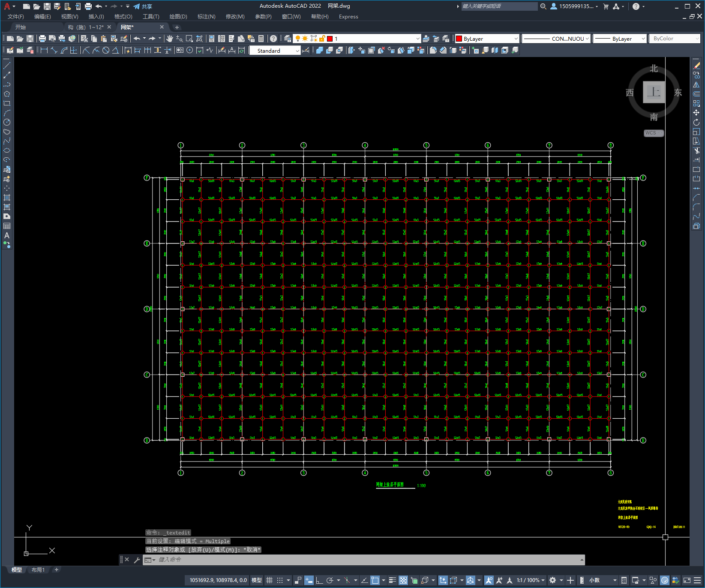
Task: Select the Erase tool in right toolbar
Action: 696,66
